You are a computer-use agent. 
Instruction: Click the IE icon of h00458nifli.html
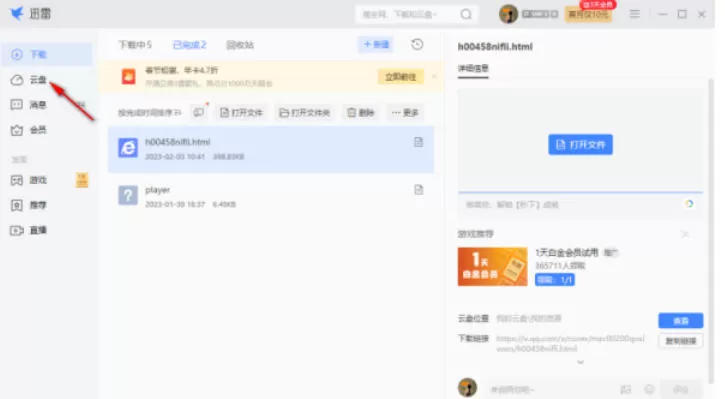[x=128, y=148]
